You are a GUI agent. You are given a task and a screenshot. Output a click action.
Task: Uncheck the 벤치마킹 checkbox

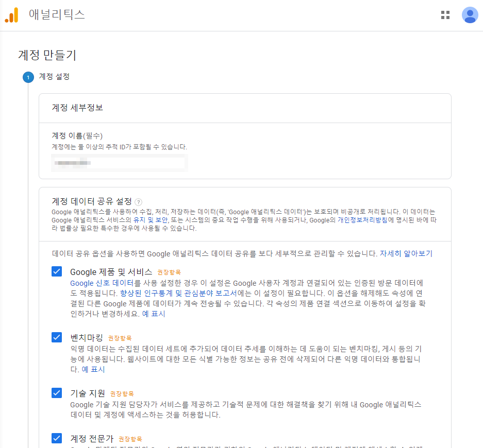(57, 337)
